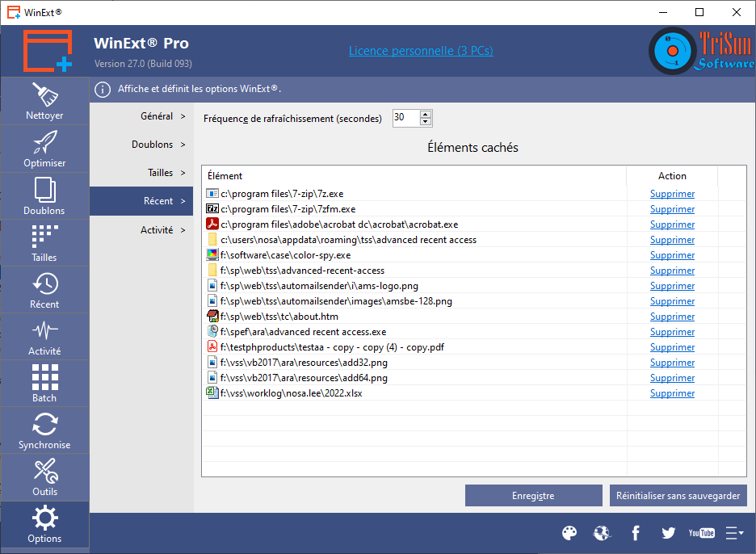Click the info icon in description bar
This screenshot has height=554, width=756.
coord(103,89)
